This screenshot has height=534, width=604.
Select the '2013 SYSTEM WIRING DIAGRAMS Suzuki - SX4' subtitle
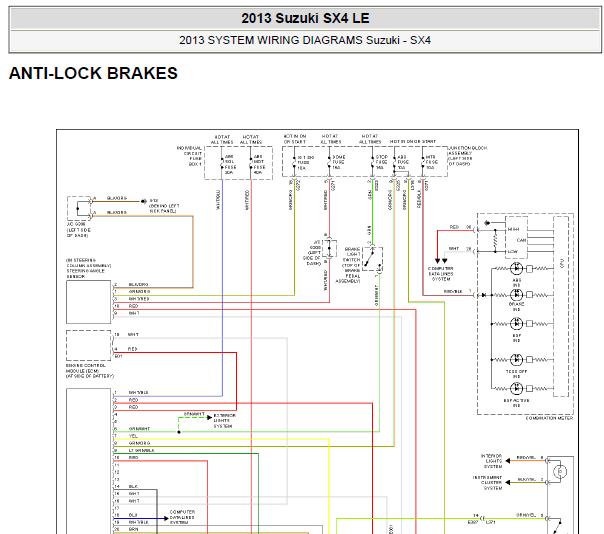305,40
